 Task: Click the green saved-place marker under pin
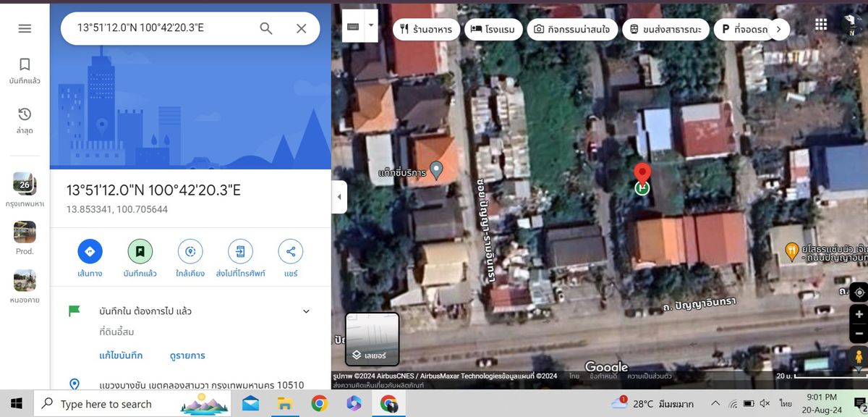[x=642, y=188]
